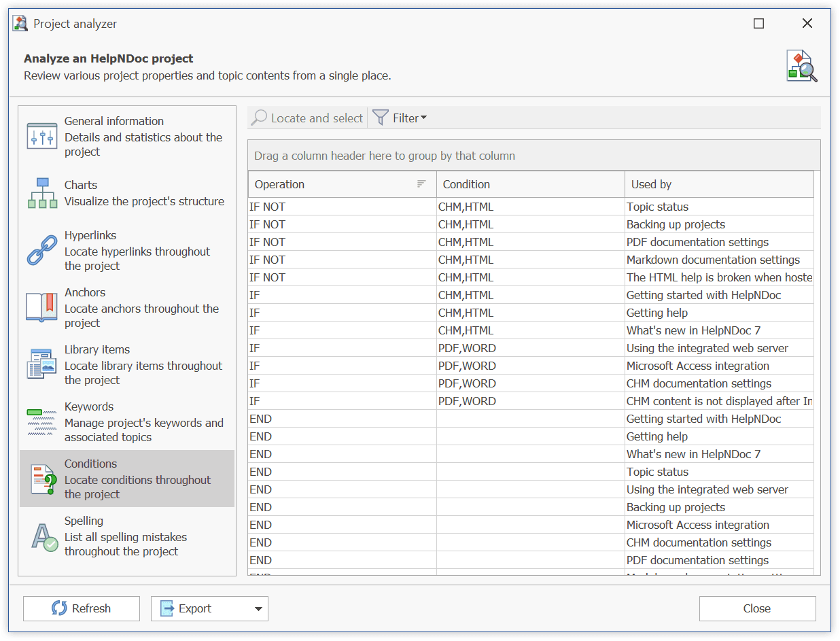Select the IF NOT row for Topic status
This screenshot has width=840, height=641.
[x=531, y=207]
